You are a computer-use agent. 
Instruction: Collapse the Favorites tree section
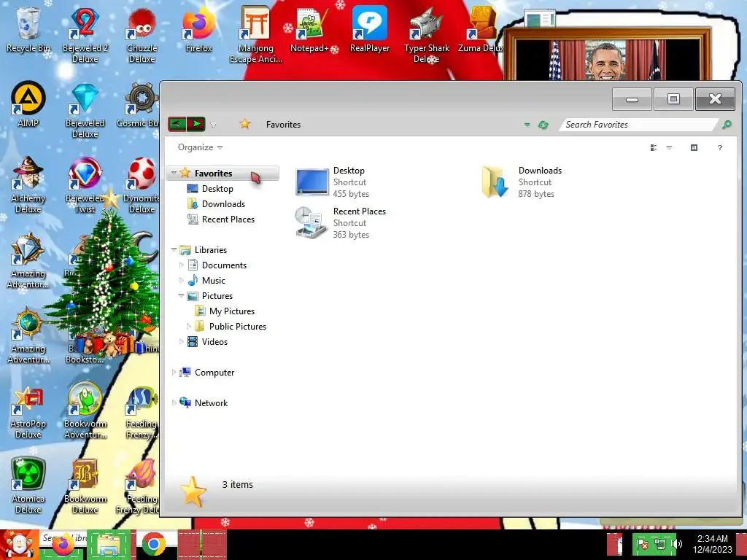point(174,173)
